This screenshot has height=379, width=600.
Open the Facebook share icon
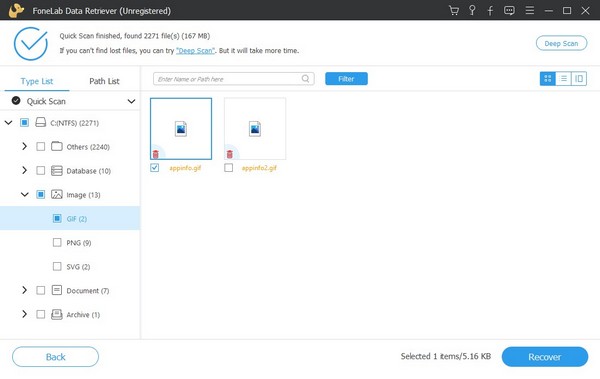point(490,10)
